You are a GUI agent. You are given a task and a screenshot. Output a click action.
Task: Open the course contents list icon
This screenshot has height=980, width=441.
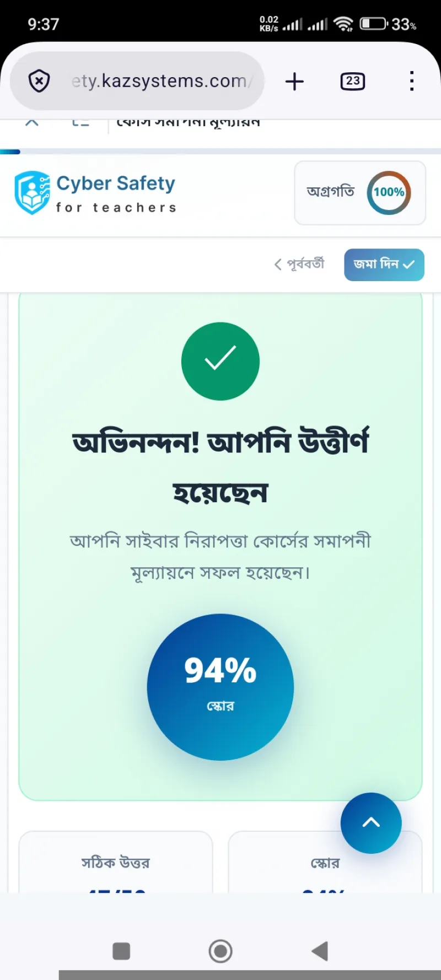click(80, 122)
